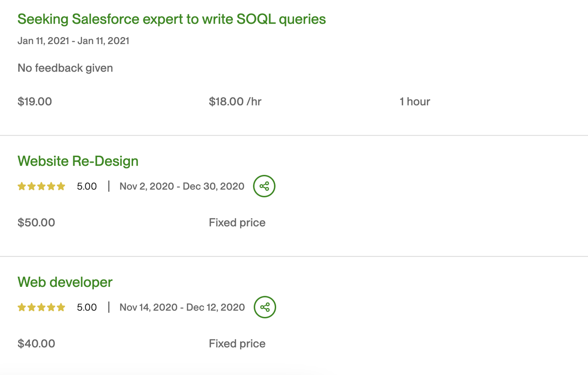Click the Nov 14, 2020 - Dec 12, 2020 dates
This screenshot has height=375, width=588.
(x=182, y=307)
